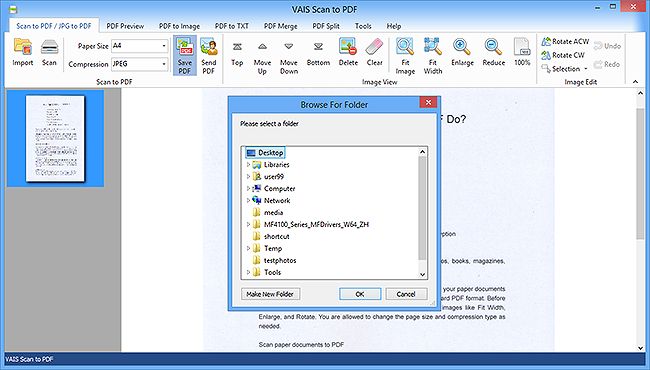
Task: Confirm folder with OK button
Action: coord(360,294)
